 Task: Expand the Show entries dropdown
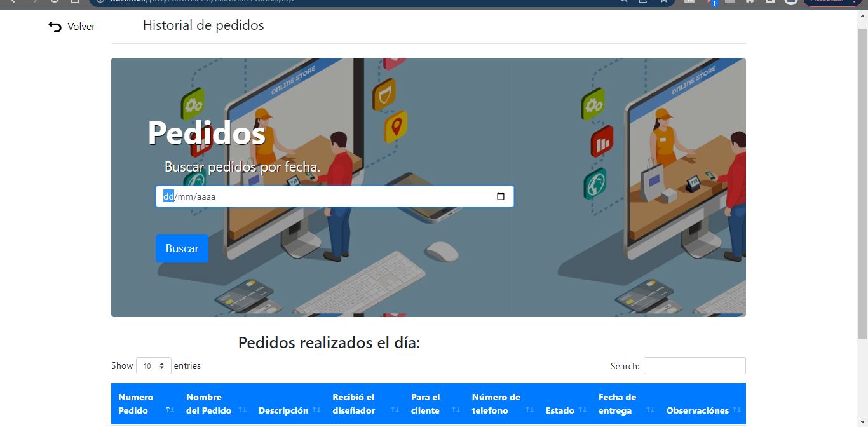154,366
